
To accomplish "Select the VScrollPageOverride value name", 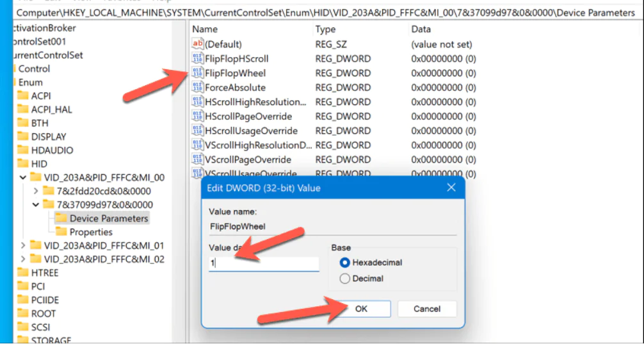I will pos(248,160).
